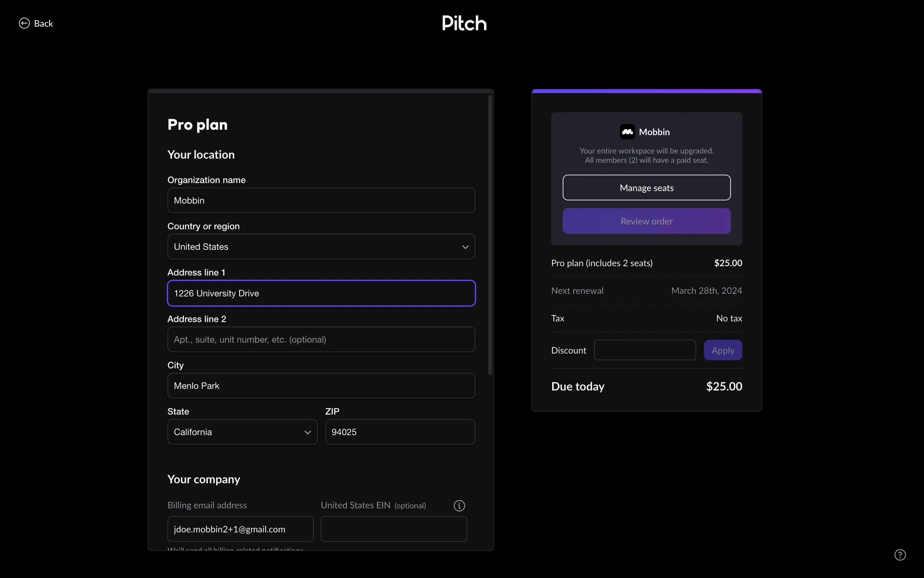The image size is (924, 578).
Task: Expand the Country or region dropdown
Action: [x=321, y=247]
